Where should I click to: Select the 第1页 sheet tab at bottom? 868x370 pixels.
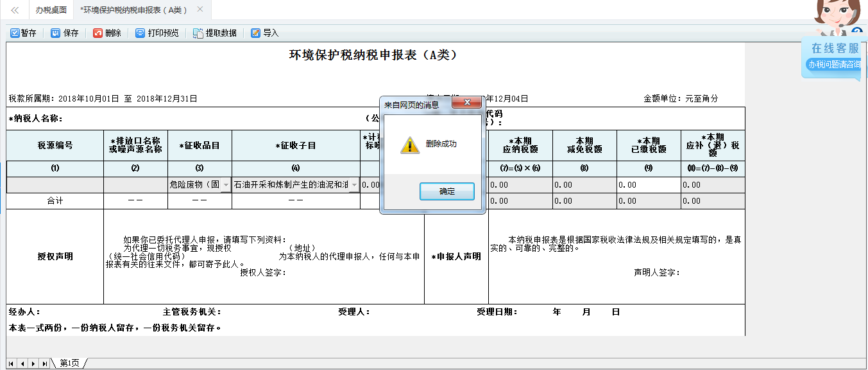pos(68,362)
